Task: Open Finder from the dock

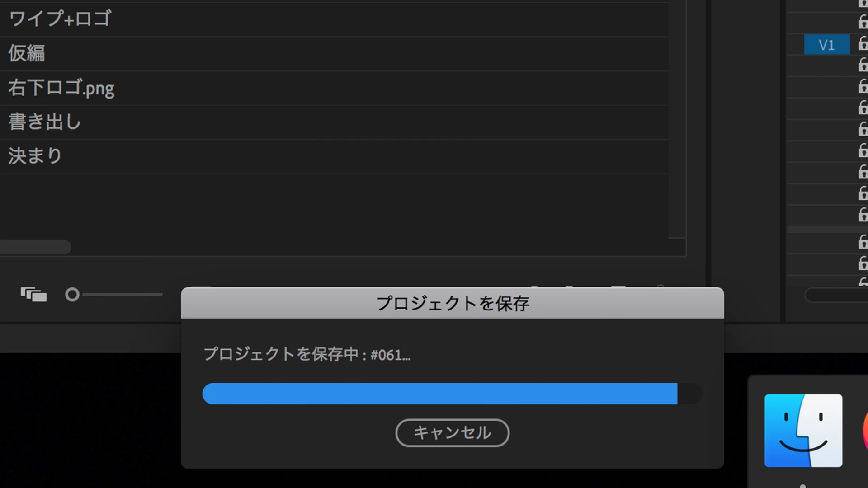Action: 803,430
